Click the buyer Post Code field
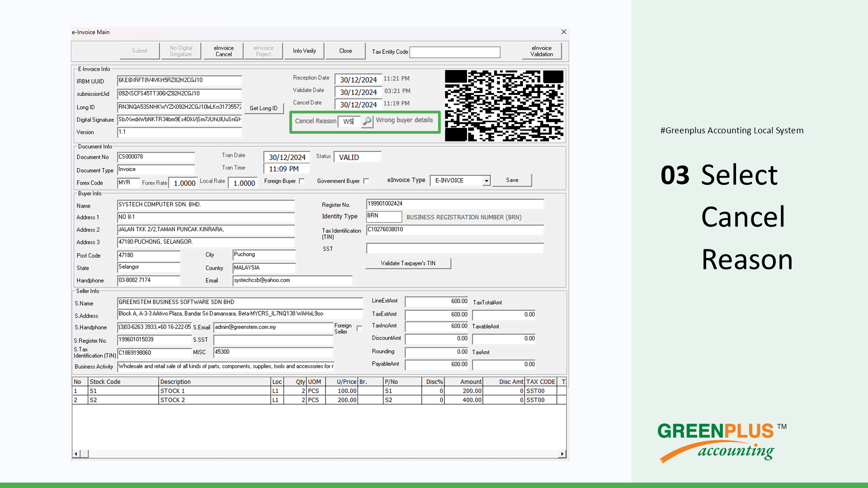The image size is (868, 488). [x=149, y=255]
